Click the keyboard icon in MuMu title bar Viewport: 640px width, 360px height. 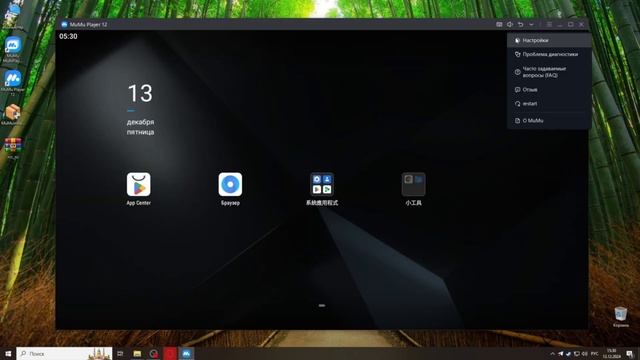click(499, 24)
